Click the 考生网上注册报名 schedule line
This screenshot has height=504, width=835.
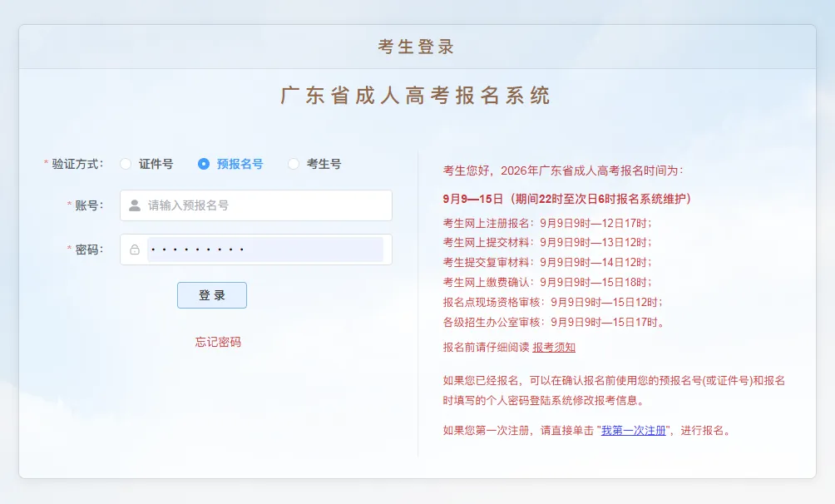pos(547,223)
